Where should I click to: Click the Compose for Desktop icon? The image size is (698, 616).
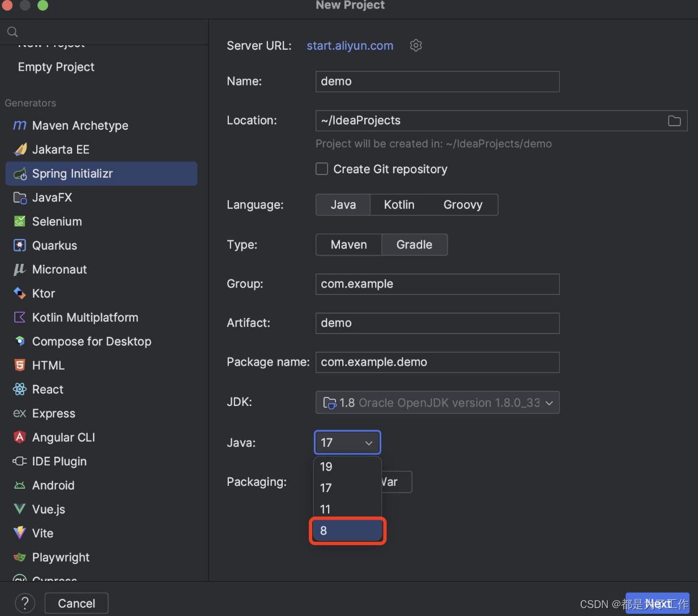20,341
